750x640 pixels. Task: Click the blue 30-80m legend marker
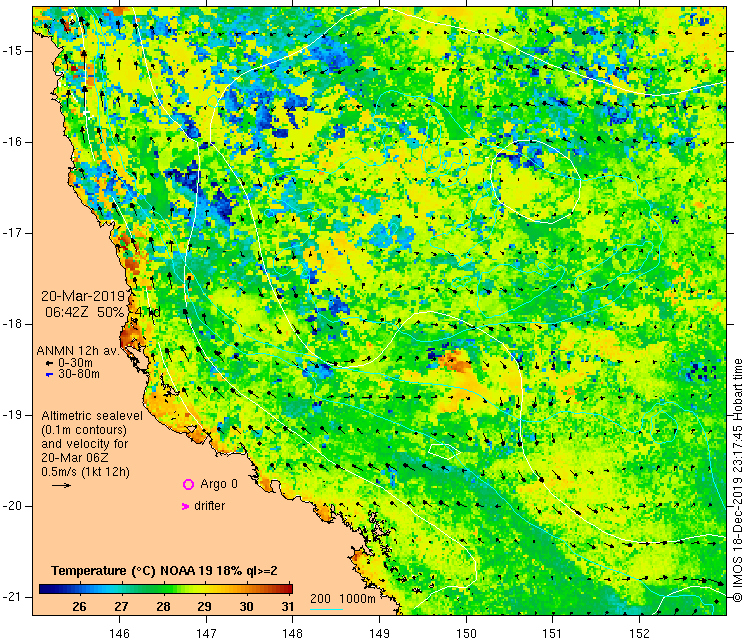[x=49, y=375]
